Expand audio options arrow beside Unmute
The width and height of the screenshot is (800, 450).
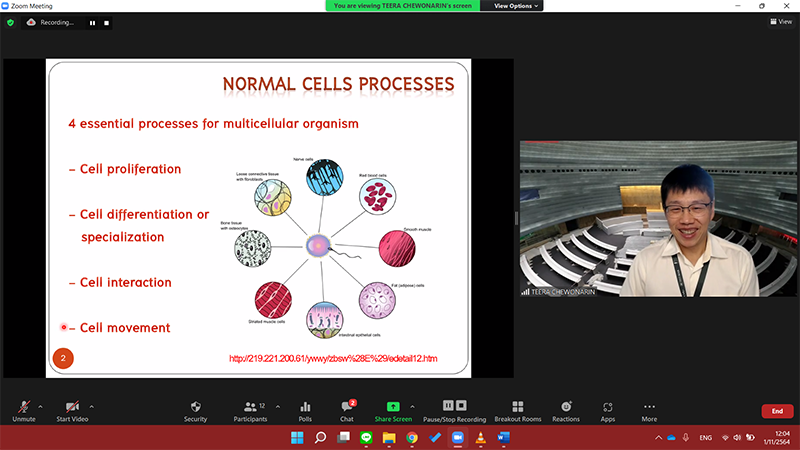[x=40, y=407]
